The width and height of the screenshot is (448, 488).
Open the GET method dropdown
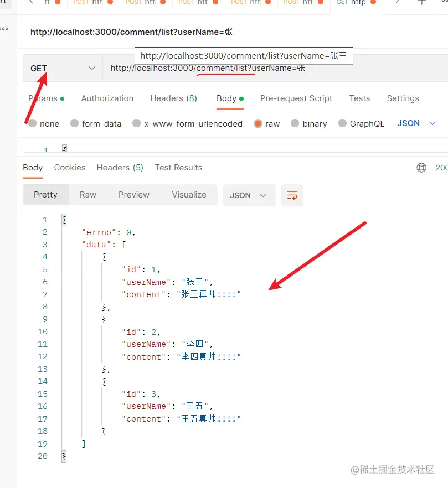point(63,68)
